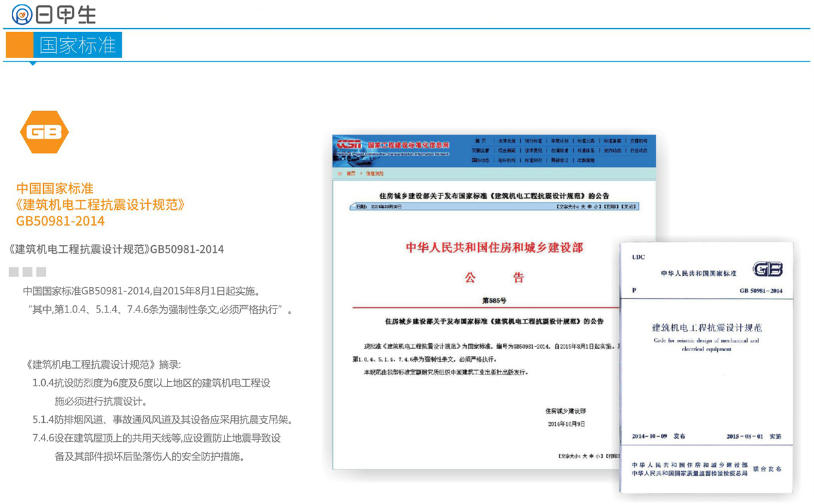Screen dimensions: 814x504
Task: Click the book title 建筑机电工程抗震设计规范 on the cover
Action: pos(707,328)
